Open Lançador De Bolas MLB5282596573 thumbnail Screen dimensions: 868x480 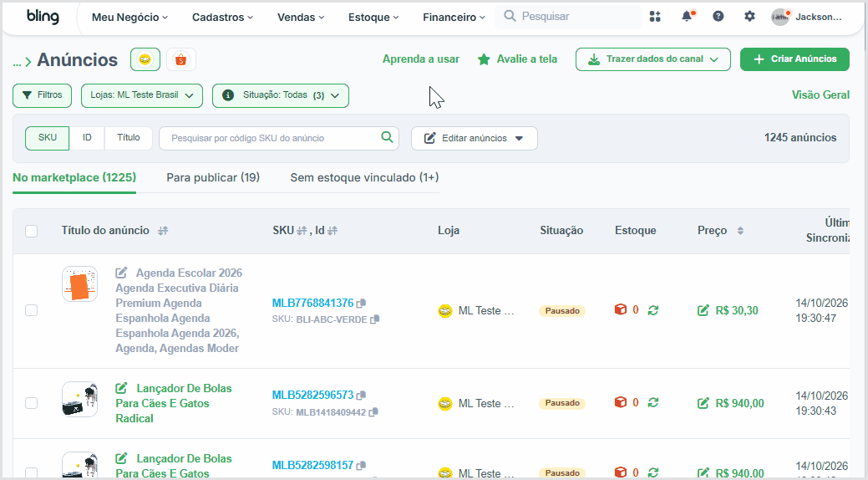(x=79, y=399)
